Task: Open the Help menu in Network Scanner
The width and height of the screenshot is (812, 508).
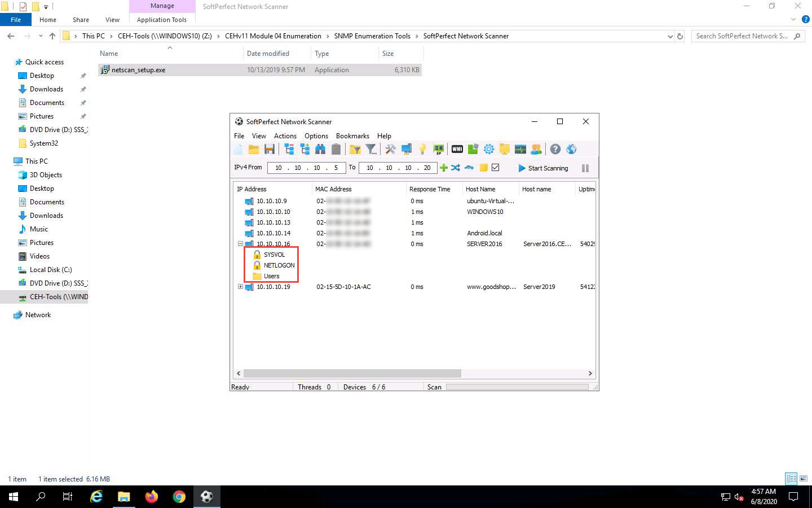Action: [x=384, y=136]
